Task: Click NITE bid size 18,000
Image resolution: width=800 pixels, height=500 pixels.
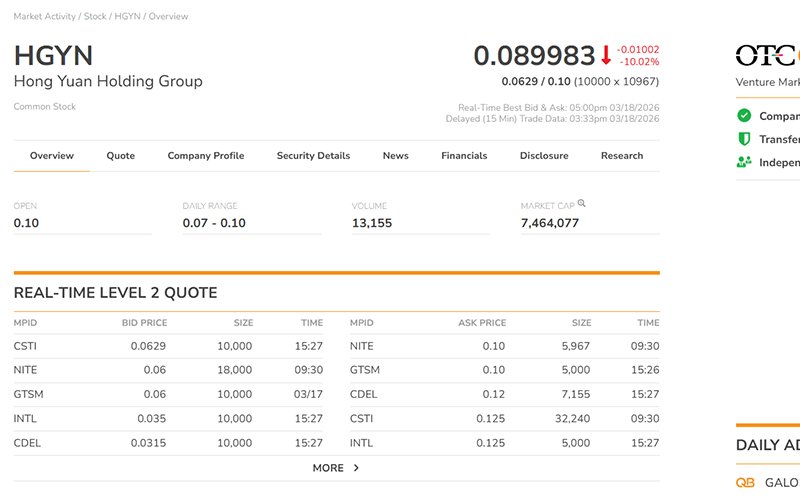Action: [x=234, y=370]
